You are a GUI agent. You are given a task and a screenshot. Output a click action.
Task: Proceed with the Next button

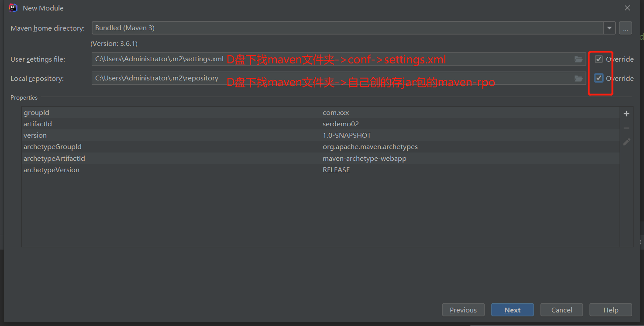point(513,310)
